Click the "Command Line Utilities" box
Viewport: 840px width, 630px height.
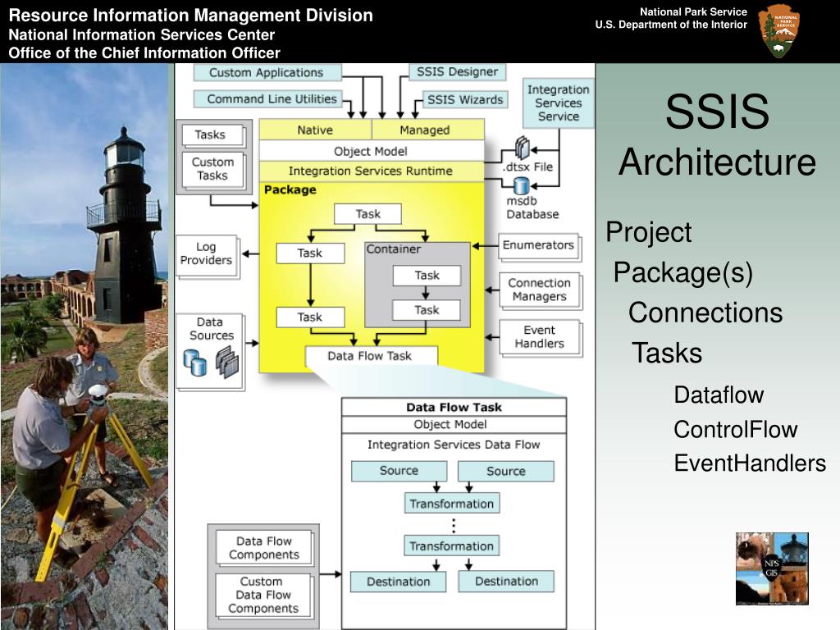pyautogui.click(x=268, y=99)
